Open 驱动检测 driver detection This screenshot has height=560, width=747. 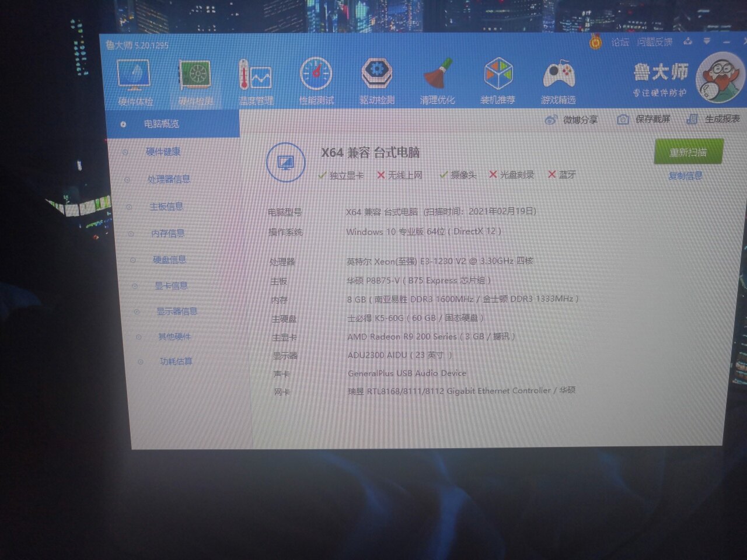pos(376,80)
